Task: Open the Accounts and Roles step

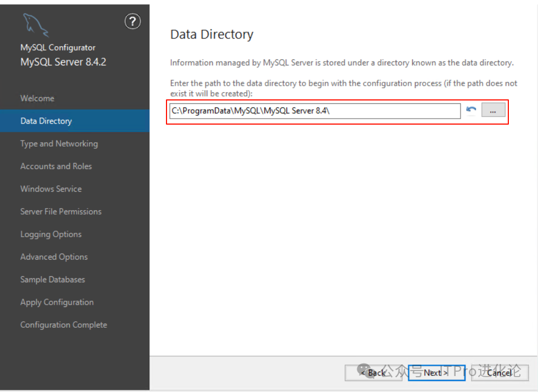Action: coord(56,166)
